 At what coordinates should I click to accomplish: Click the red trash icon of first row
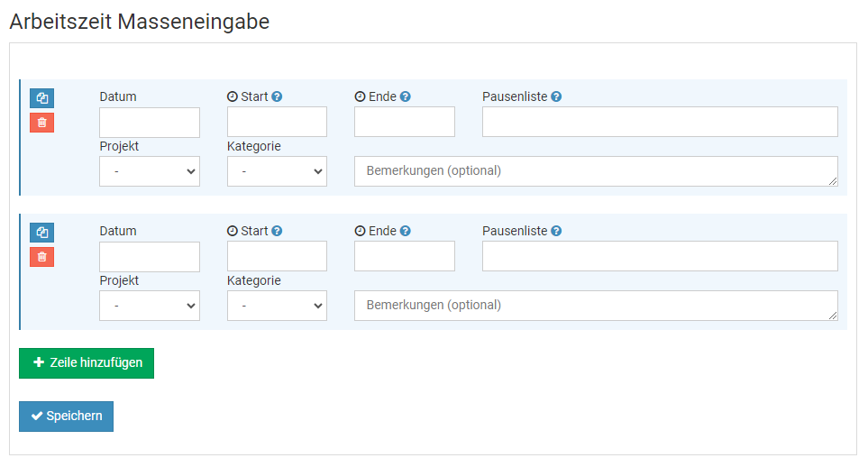click(x=41, y=123)
